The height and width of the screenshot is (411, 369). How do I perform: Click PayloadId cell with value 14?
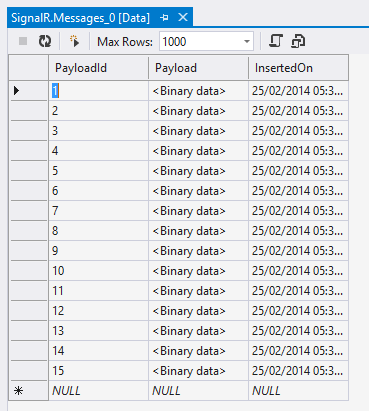(x=99, y=351)
